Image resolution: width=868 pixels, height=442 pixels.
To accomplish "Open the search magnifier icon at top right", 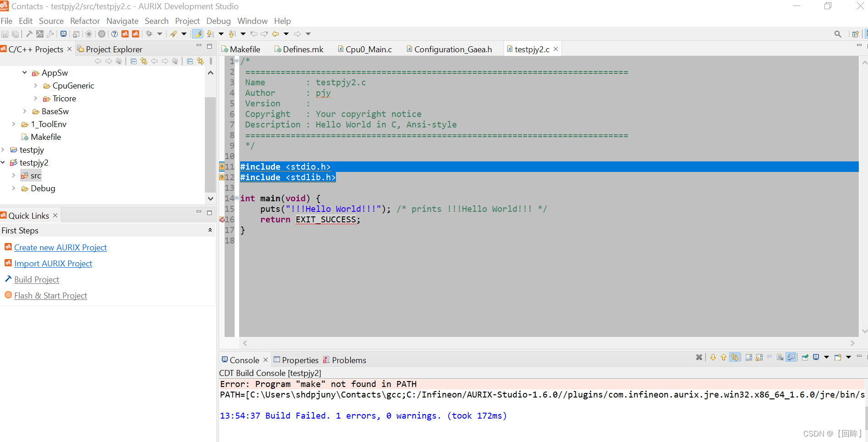I will (x=838, y=33).
